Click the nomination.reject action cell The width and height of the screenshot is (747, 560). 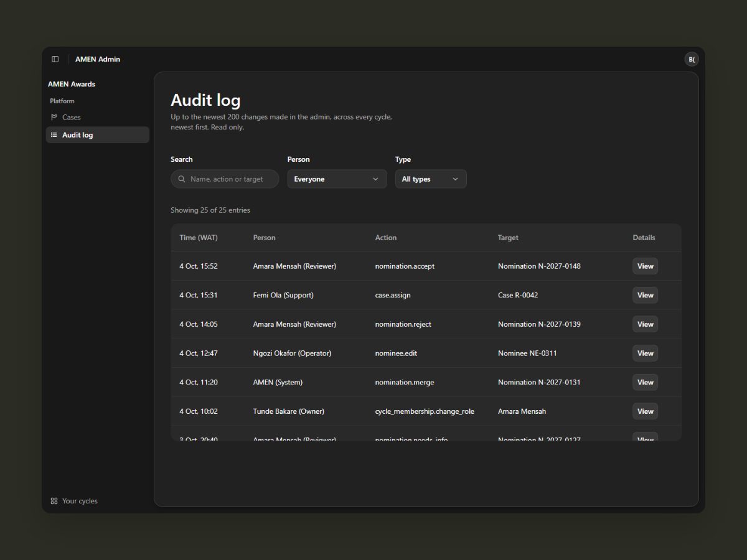coord(403,324)
